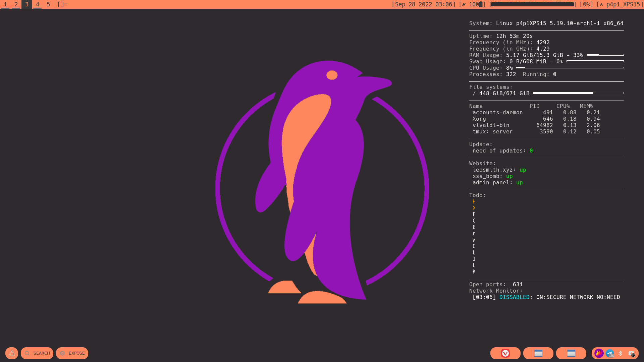This screenshot has height=362, width=644.
Task: Open the penguin launcher menu icon
Action: pyautogui.click(x=12, y=353)
